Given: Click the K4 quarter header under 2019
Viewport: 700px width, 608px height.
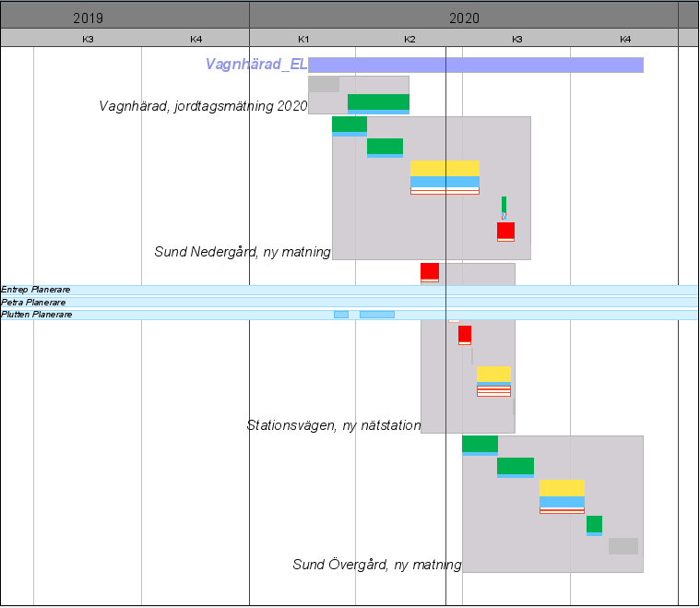Looking at the screenshot, I should coord(196,40).
